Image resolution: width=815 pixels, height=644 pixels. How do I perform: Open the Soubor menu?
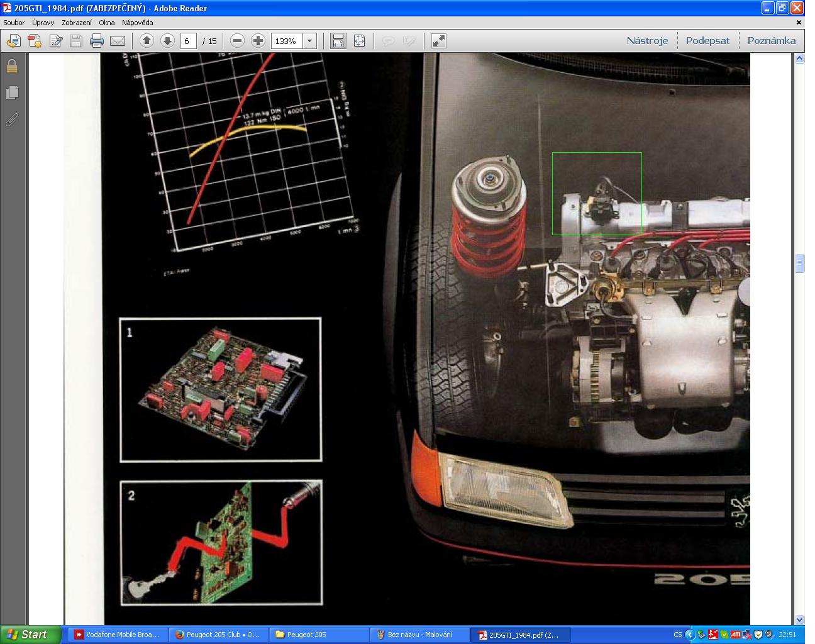click(x=14, y=23)
